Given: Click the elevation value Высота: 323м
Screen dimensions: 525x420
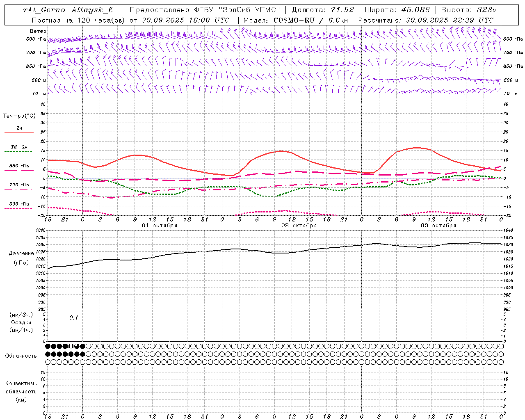Looking at the screenshot, I should coord(469,10).
